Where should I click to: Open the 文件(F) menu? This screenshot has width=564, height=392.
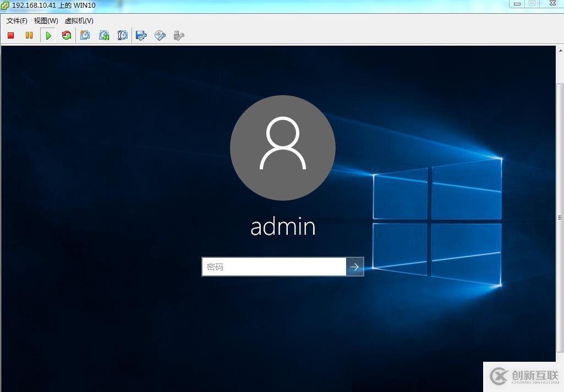(x=16, y=20)
